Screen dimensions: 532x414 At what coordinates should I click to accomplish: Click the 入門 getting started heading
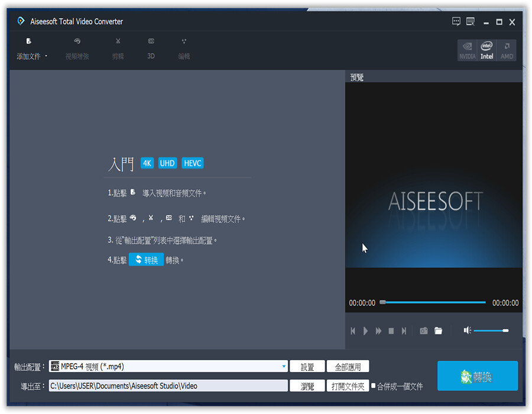121,164
